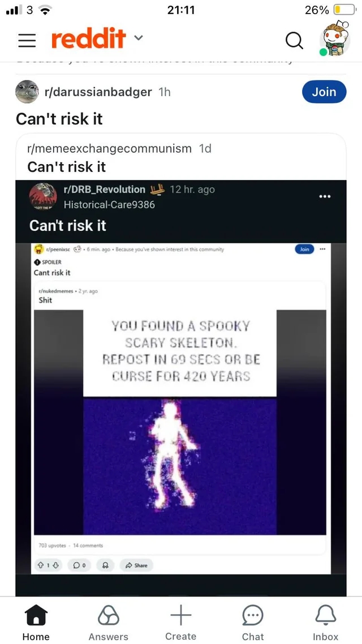Expand the reddit feed dropdown chevron

[x=139, y=38]
